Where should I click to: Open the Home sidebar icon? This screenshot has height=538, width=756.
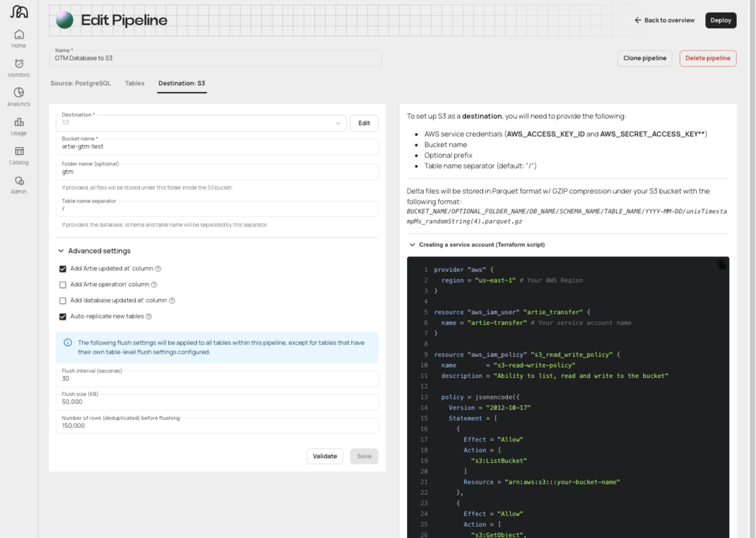click(19, 35)
